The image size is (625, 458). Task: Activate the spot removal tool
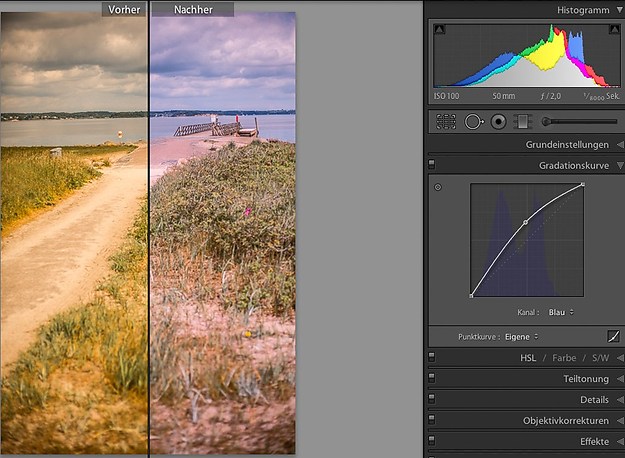tap(473, 121)
